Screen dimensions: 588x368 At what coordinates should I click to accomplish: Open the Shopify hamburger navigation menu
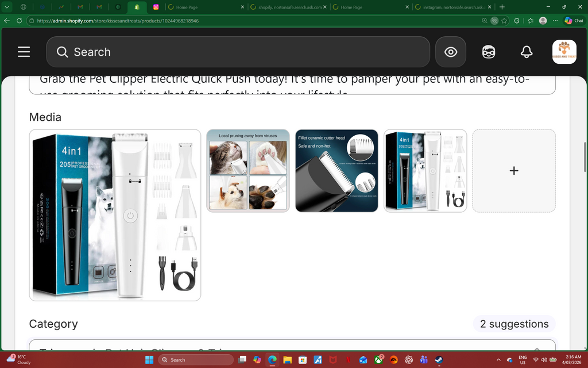pos(24,52)
